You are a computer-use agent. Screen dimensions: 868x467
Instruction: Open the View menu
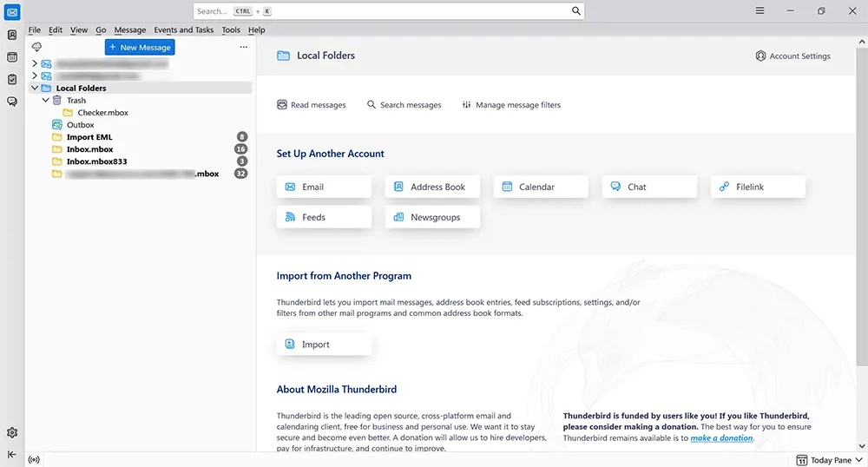[79, 30]
